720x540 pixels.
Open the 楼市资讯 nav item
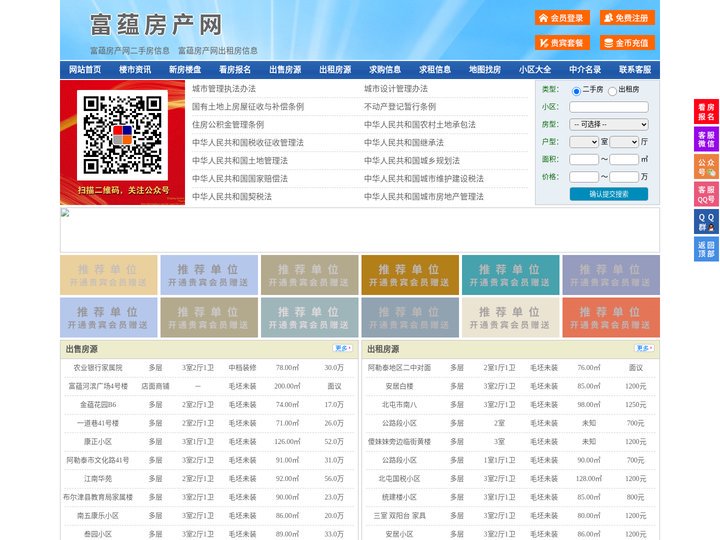point(135,70)
